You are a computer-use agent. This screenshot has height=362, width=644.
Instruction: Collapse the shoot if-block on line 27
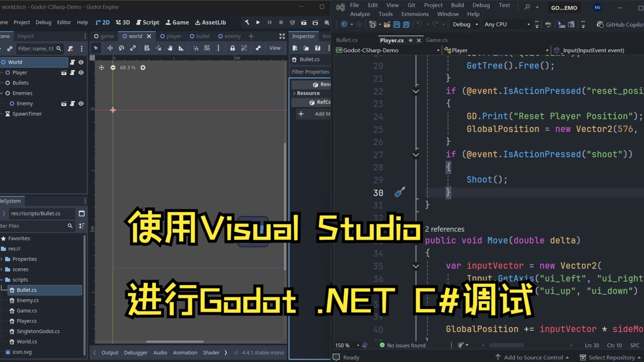[415, 155]
